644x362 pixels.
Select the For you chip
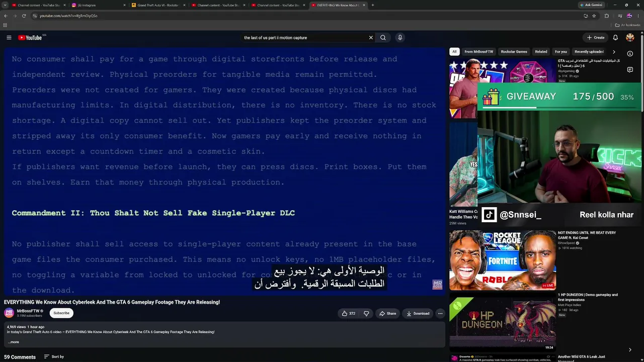pos(561,52)
